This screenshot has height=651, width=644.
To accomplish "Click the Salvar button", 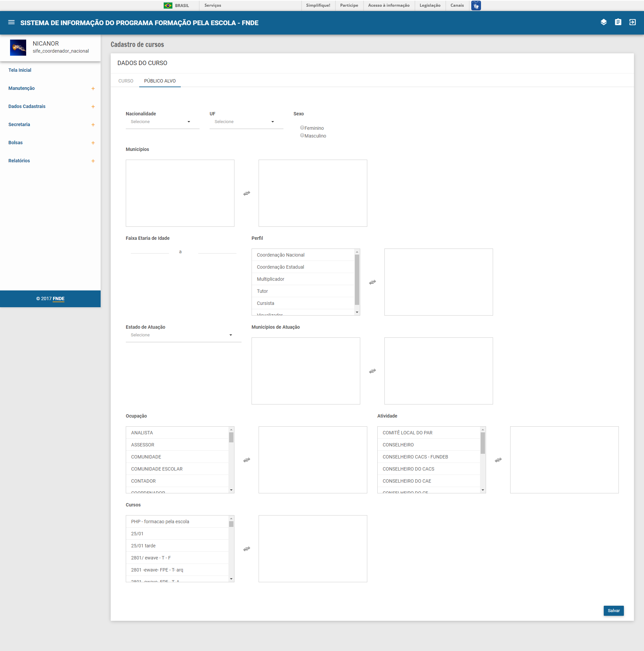I will (613, 610).
